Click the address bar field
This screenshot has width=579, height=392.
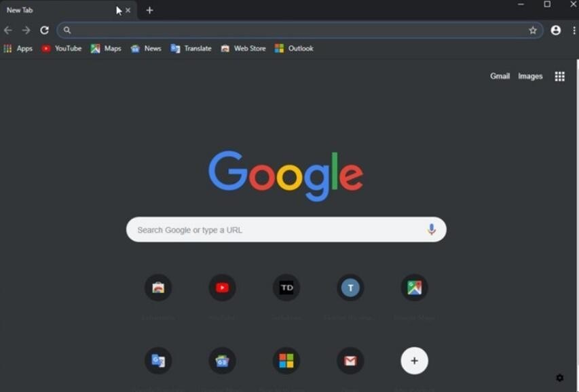coord(299,31)
